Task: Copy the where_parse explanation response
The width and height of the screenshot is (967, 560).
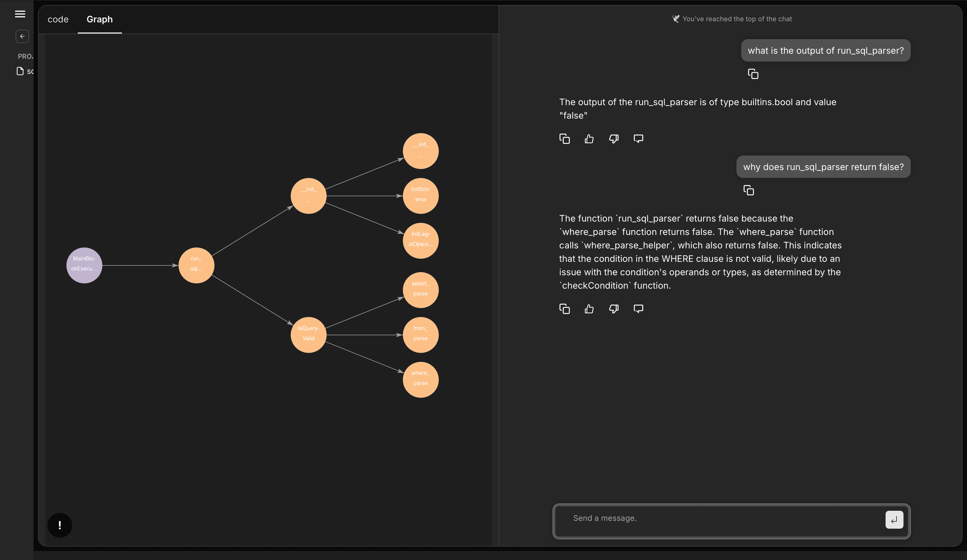Action: point(564,309)
